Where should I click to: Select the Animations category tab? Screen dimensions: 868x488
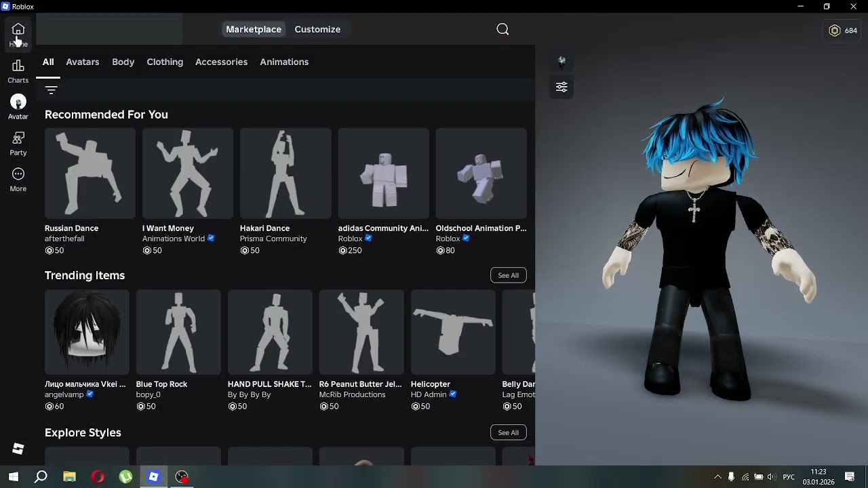tap(284, 62)
